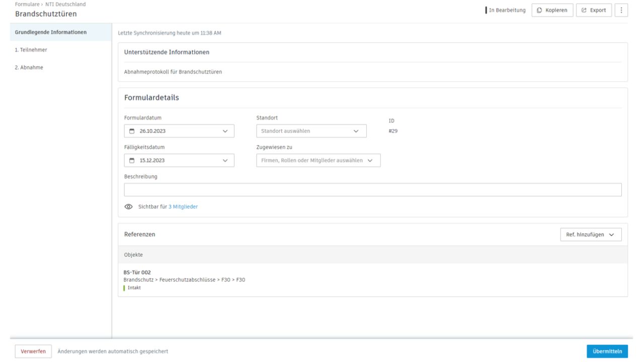Click the Kopieren button
This screenshot has width=644, height=362.
(x=552, y=10)
